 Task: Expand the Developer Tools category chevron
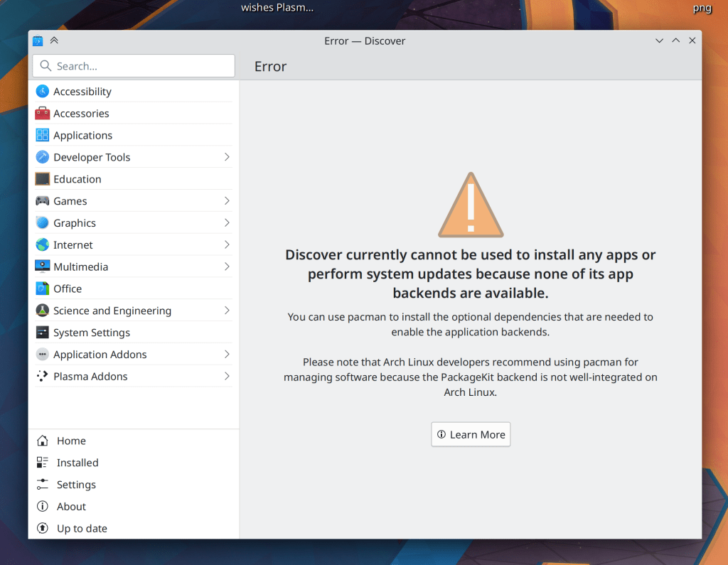click(x=227, y=157)
